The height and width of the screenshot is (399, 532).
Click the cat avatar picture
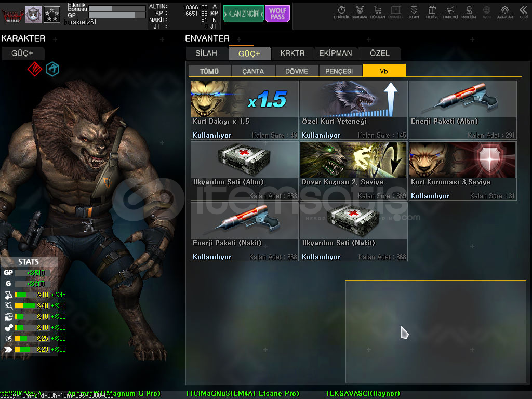(33, 15)
